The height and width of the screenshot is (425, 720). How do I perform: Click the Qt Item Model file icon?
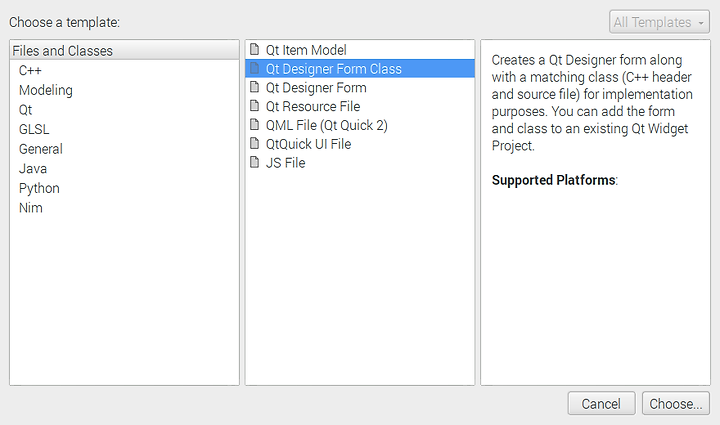tap(254, 49)
